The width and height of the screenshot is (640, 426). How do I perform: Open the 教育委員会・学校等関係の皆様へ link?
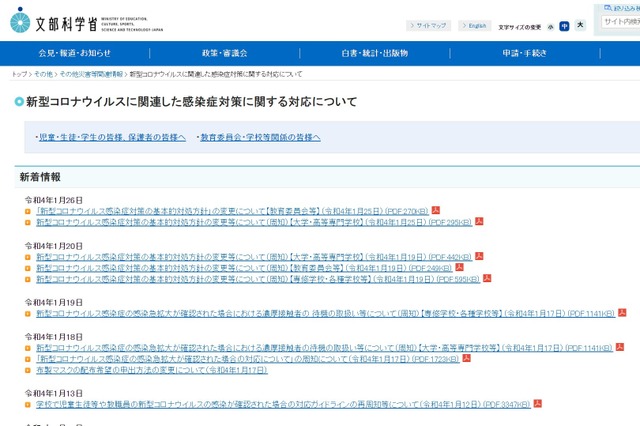(260, 138)
